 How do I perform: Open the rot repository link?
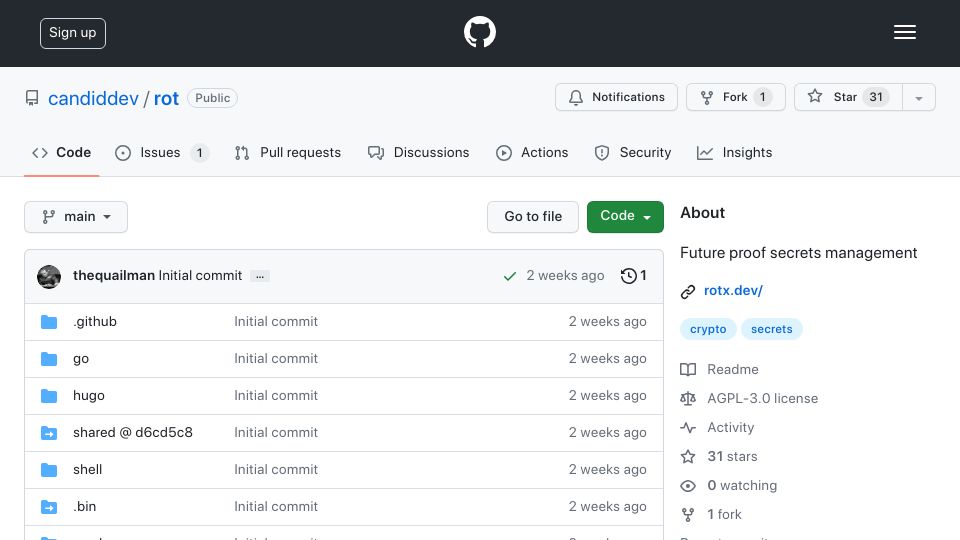coord(166,98)
